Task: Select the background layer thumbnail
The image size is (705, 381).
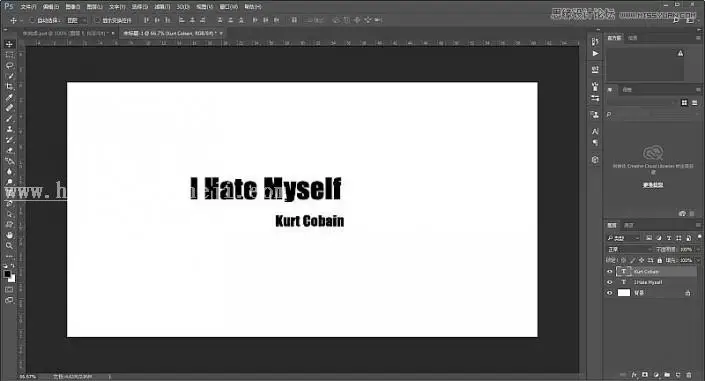Action: [x=624, y=293]
